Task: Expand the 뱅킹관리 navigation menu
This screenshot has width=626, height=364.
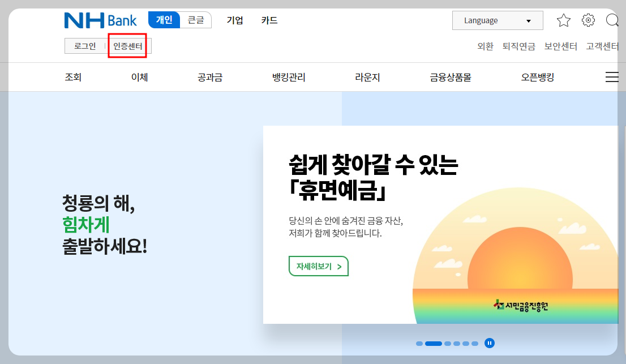Action: pyautogui.click(x=288, y=76)
